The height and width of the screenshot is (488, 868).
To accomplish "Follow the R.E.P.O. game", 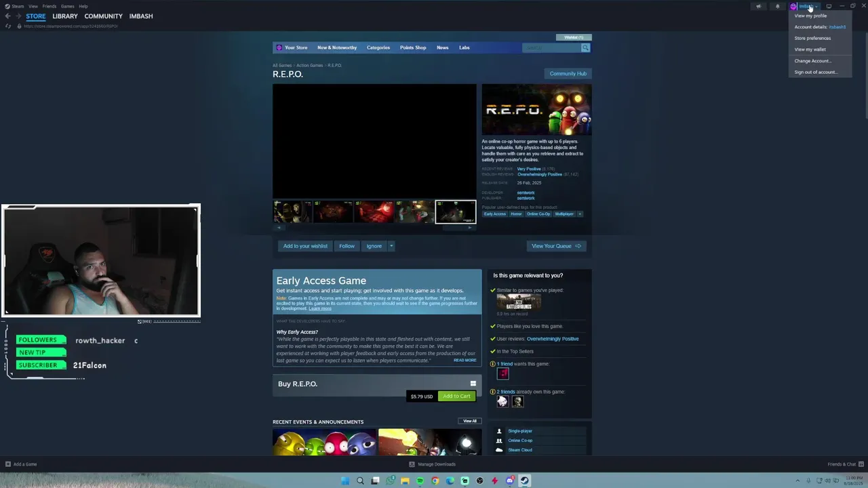I will [x=347, y=246].
